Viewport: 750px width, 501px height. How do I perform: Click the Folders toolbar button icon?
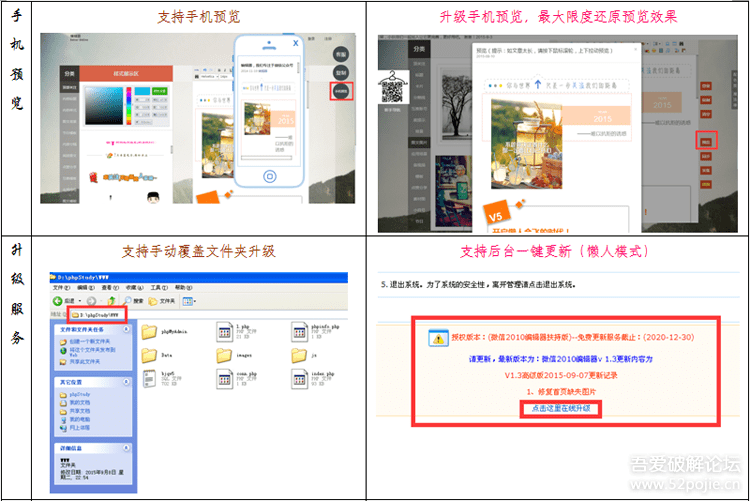(x=153, y=301)
